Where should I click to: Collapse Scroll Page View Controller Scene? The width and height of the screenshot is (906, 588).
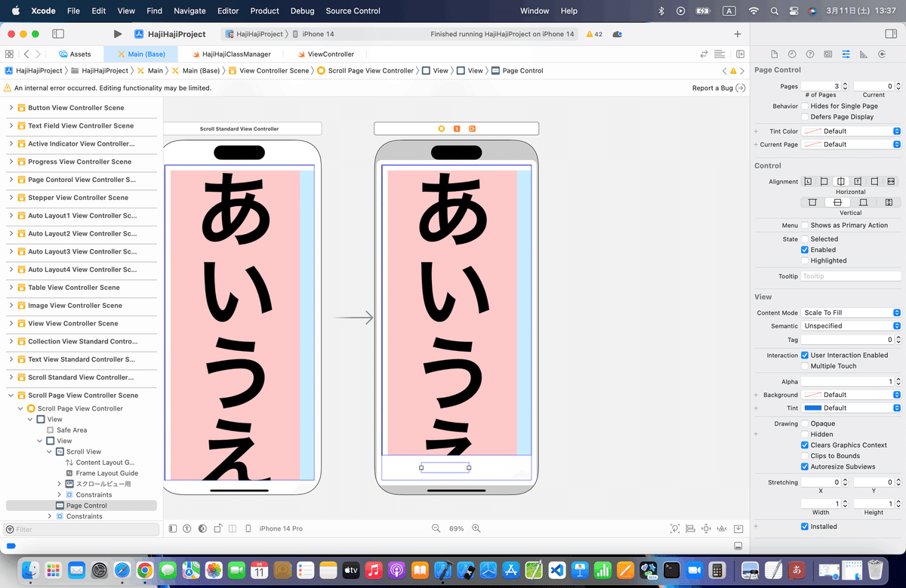pos(11,396)
